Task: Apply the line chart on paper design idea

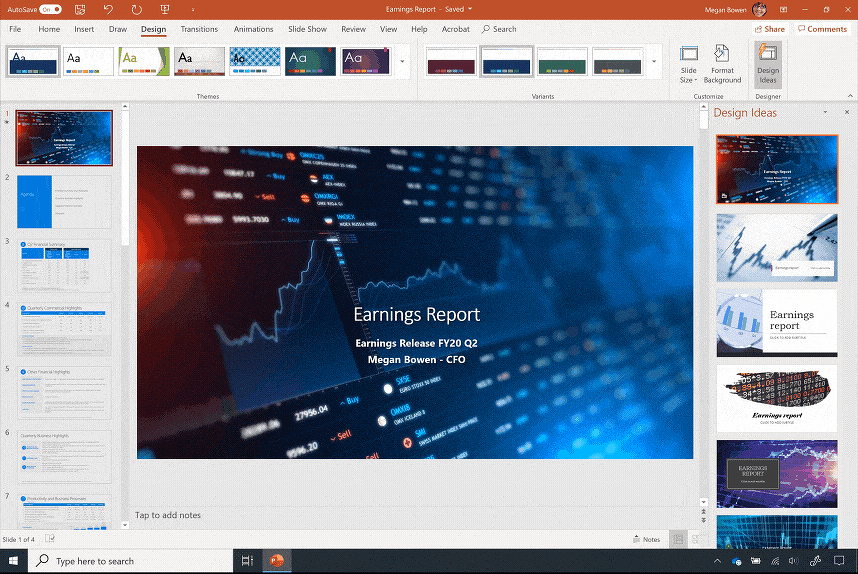Action: pos(777,248)
